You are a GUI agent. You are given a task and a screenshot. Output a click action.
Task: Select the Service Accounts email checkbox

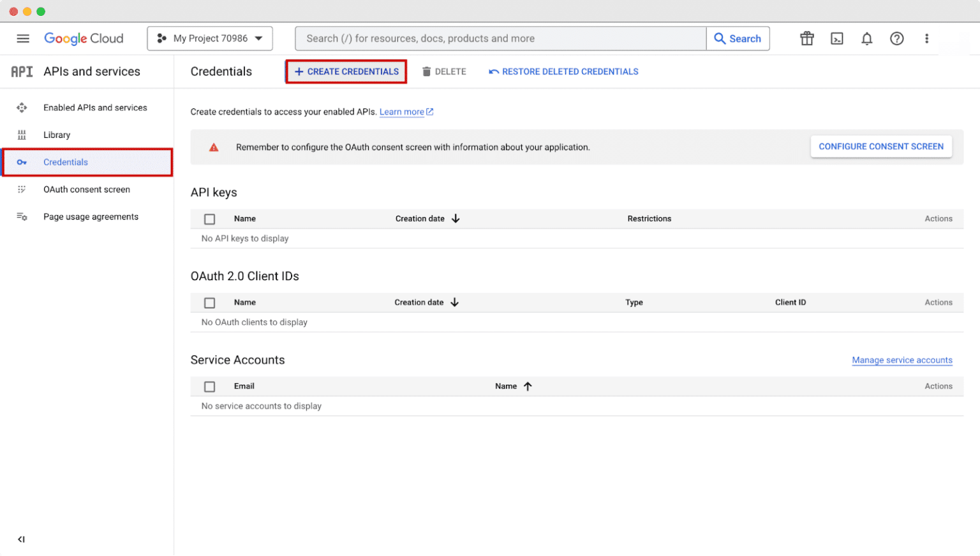209,386
